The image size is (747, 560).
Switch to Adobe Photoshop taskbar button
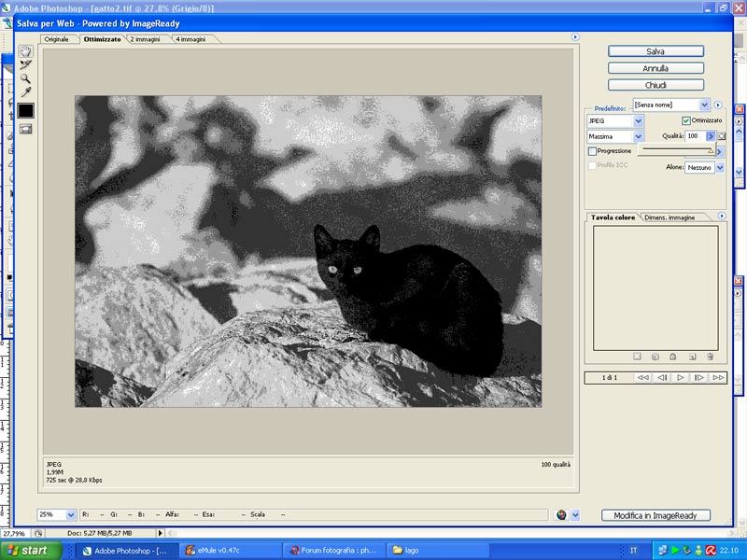coord(126,551)
